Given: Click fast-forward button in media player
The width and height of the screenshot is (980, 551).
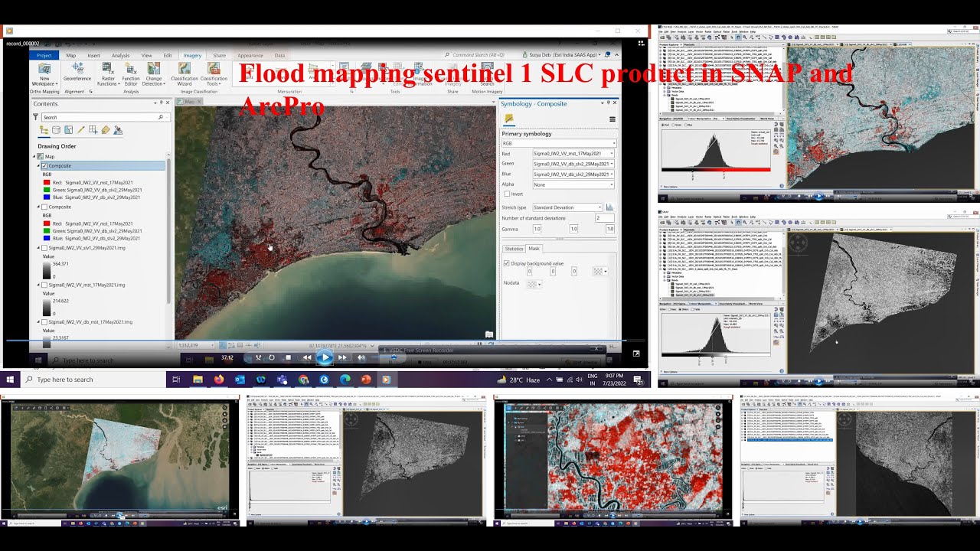Looking at the screenshot, I should (342, 357).
